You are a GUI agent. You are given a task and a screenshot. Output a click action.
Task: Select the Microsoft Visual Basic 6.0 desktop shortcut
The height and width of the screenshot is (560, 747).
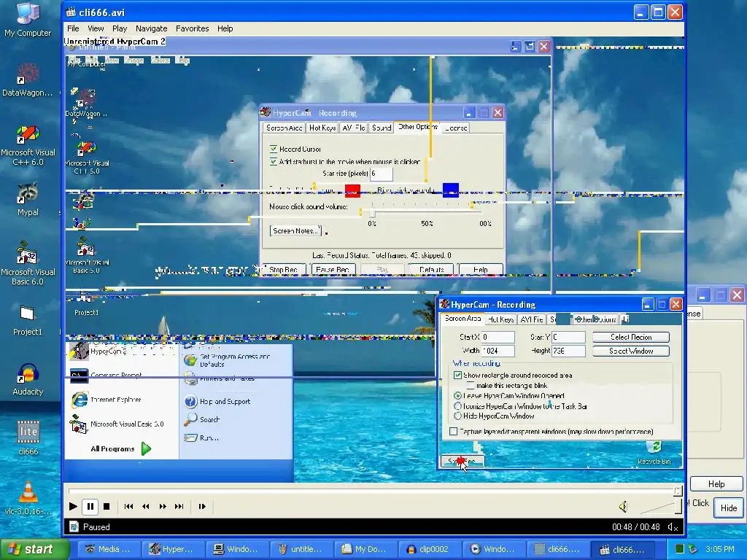pos(28,263)
